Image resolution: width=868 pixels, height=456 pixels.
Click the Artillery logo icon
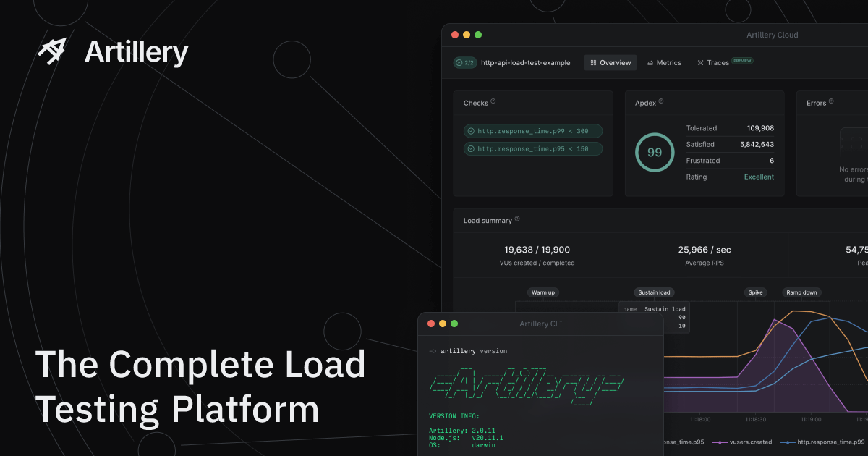[52, 51]
